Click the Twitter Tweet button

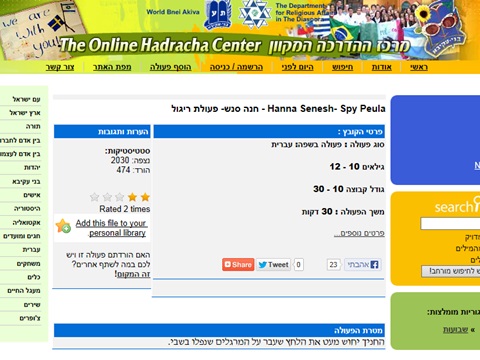click(x=274, y=265)
